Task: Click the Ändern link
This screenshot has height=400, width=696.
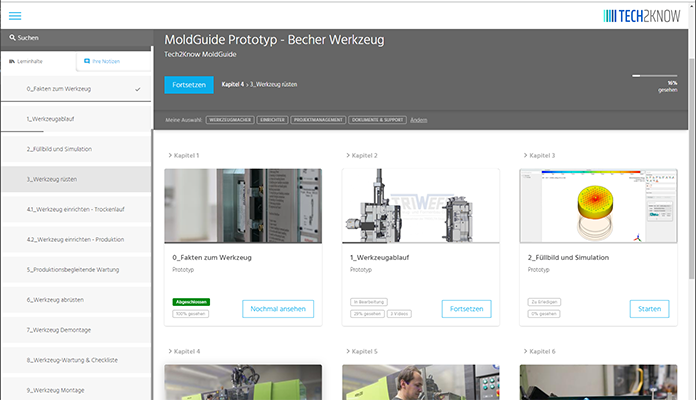Action: pos(418,120)
